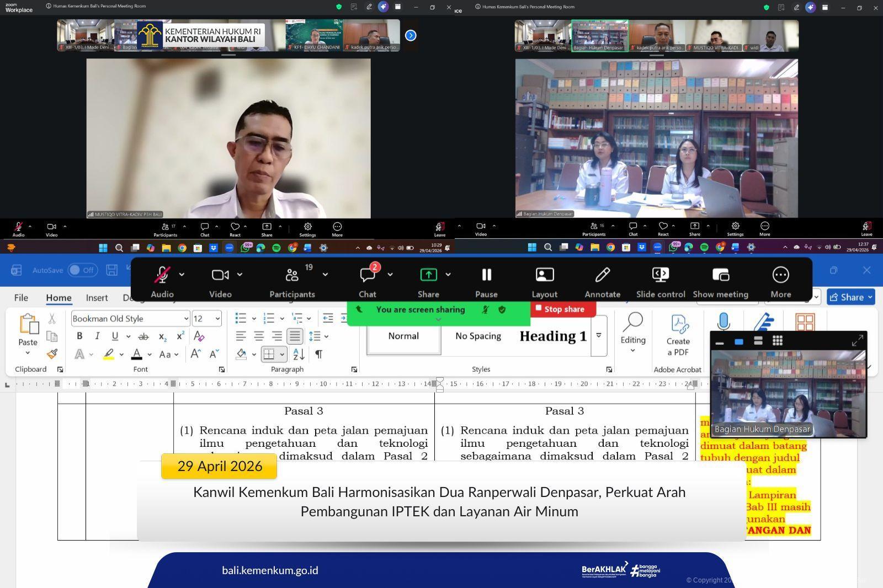Click the Layout icon in Zoom toolbar

[x=544, y=275]
